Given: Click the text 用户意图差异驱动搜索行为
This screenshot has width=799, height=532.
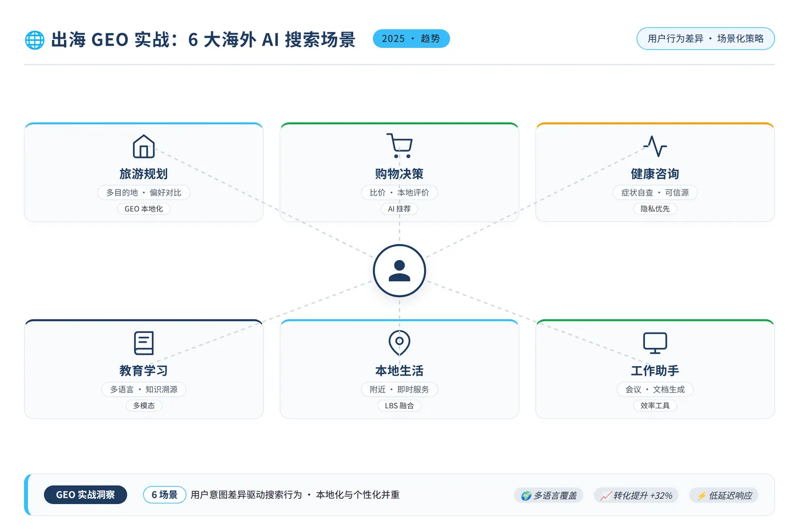Looking at the screenshot, I should [246, 495].
